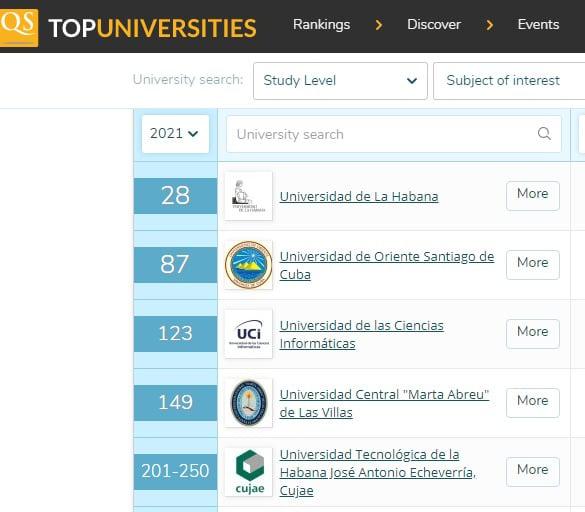Click rank number 28
585x512 pixels.
175,196
